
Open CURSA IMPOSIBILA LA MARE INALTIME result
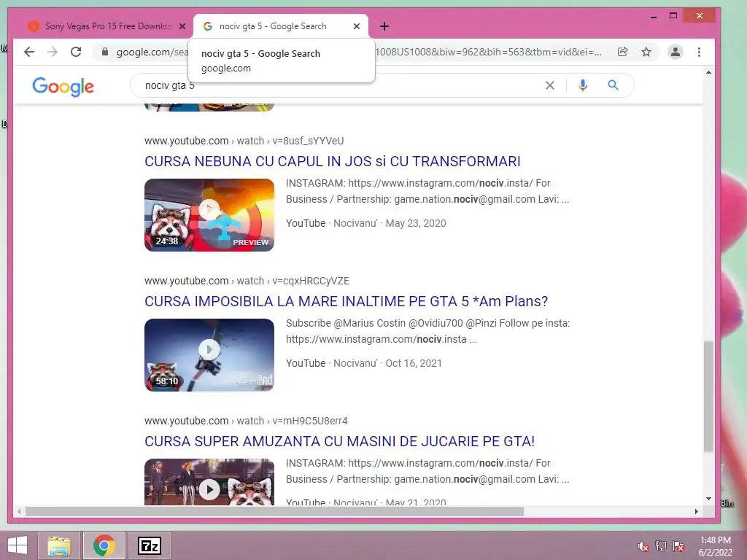347,301
